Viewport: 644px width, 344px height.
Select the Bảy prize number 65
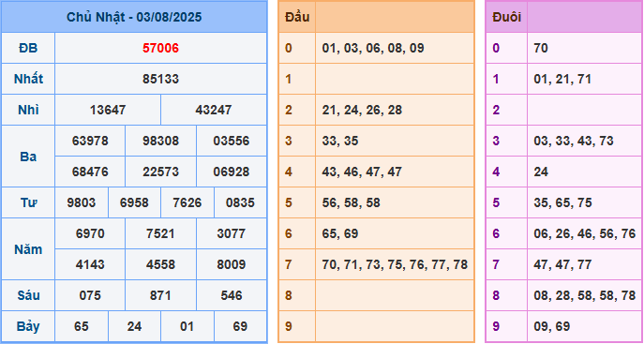pyautogui.click(x=82, y=326)
